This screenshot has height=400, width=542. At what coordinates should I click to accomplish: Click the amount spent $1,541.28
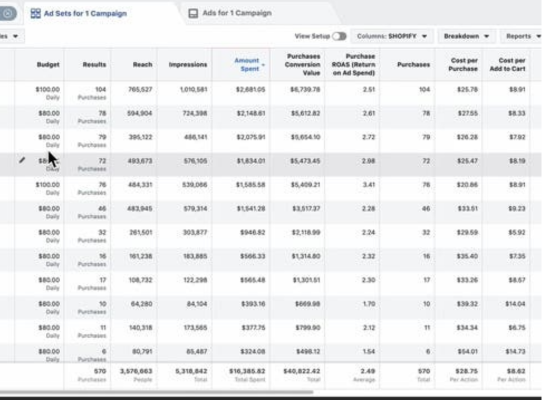click(251, 209)
